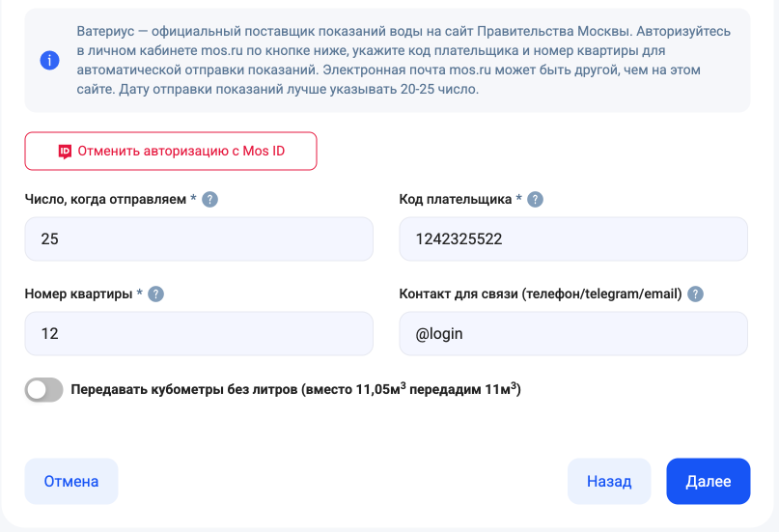Click the "Отмена" button
Viewport: 779px width, 532px height.
point(71,481)
